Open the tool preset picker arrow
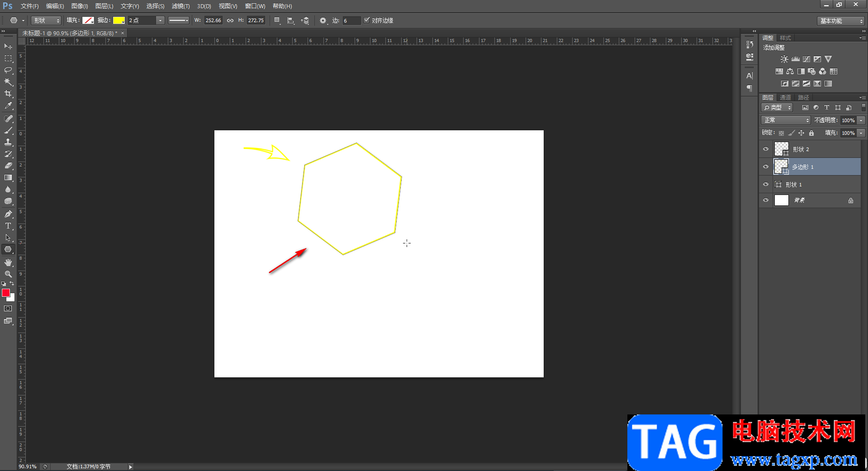Viewport: 868px width, 471px height. coord(23,20)
